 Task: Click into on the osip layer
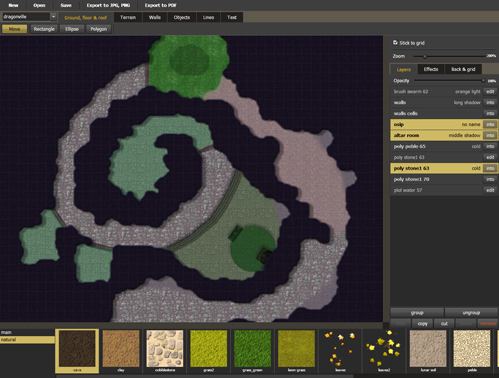point(490,124)
